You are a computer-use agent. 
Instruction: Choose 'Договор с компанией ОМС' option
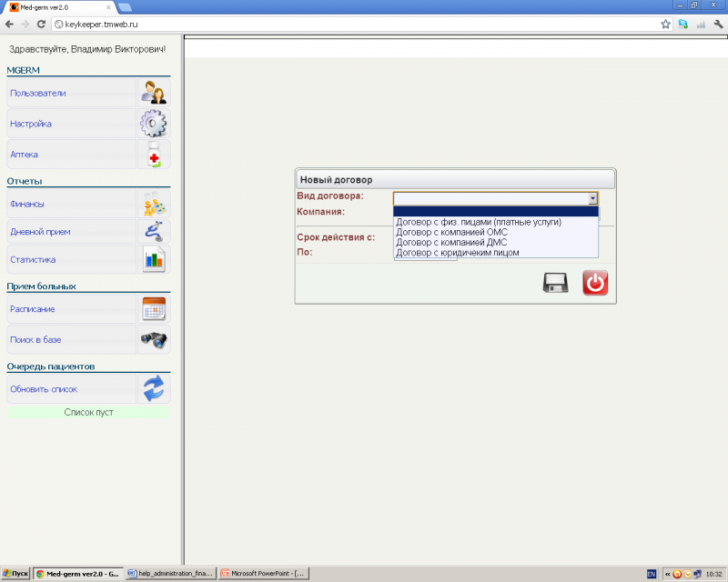pyautogui.click(x=451, y=232)
